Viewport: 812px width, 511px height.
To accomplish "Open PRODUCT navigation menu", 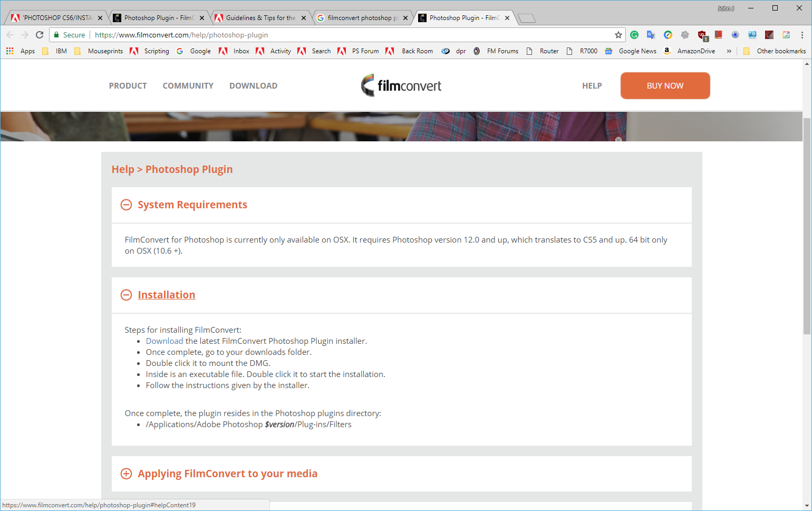I will [x=128, y=85].
